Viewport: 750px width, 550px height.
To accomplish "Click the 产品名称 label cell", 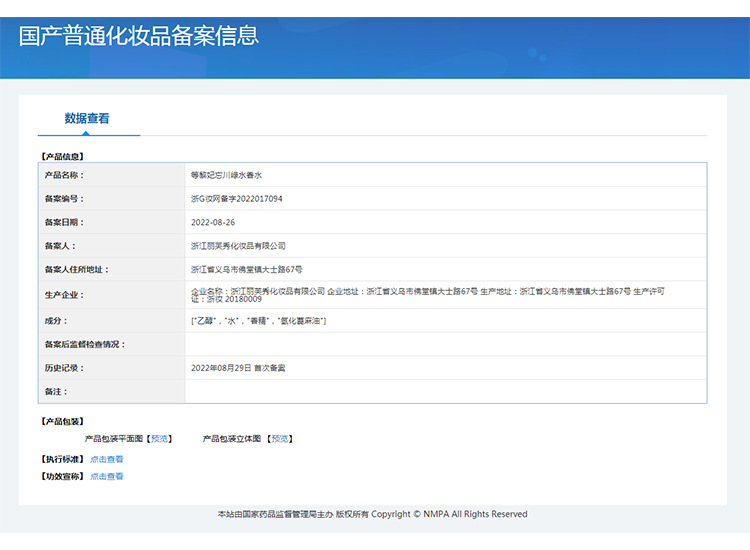I will click(x=112, y=175).
